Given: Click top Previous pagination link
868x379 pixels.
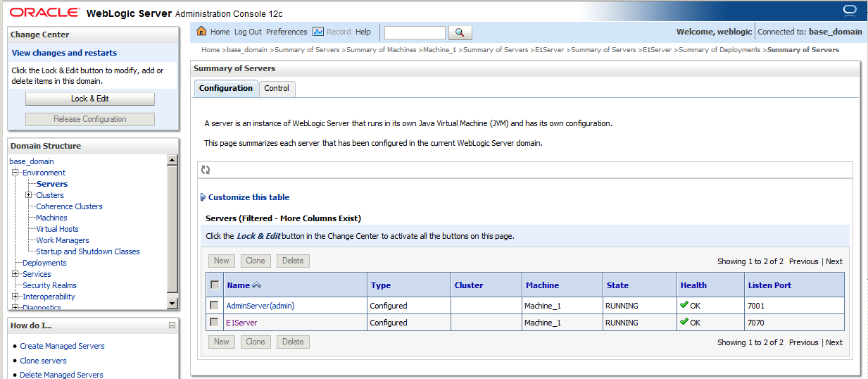Looking at the screenshot, I should click(x=804, y=261).
